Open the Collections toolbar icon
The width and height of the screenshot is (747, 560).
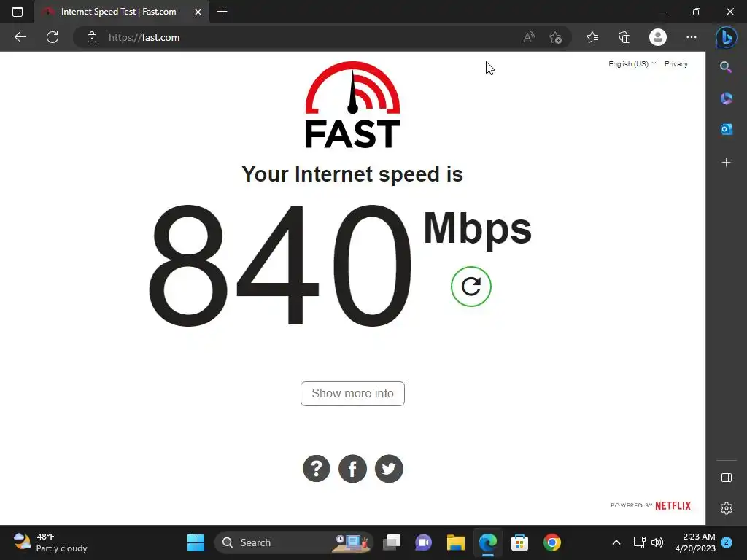pyautogui.click(x=624, y=37)
